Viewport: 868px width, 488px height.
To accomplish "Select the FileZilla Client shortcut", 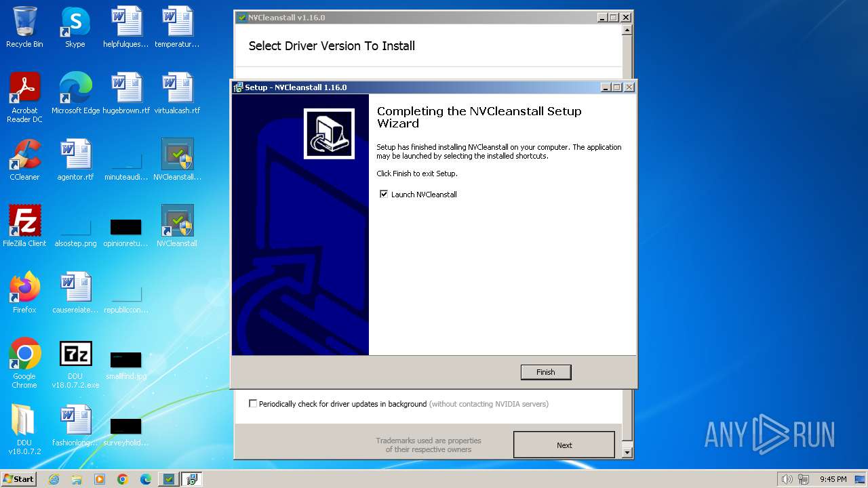I will [24, 226].
